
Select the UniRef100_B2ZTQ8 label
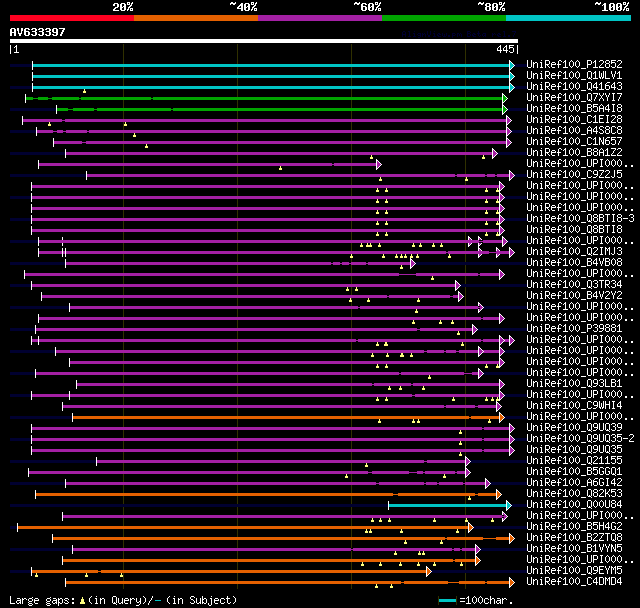(x=574, y=538)
